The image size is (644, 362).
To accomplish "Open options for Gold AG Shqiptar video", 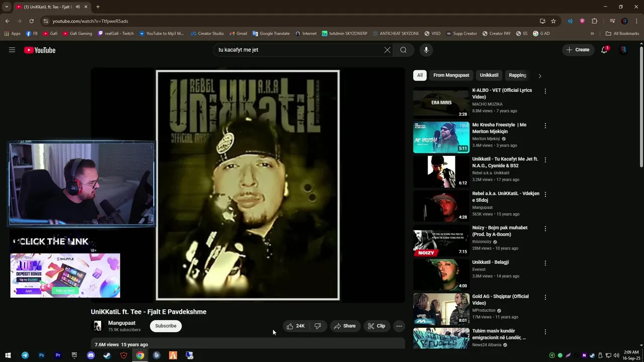I will click(545, 297).
